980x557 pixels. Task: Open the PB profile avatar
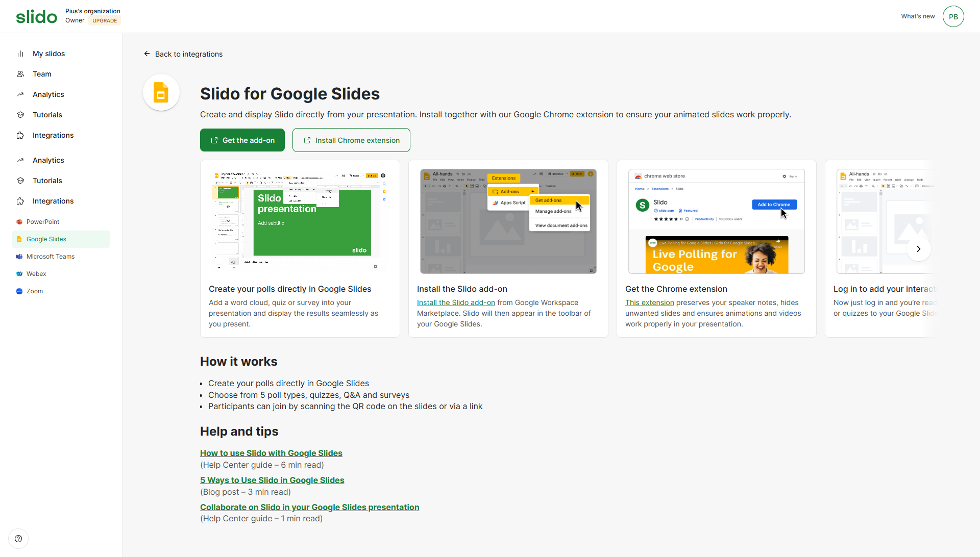point(953,17)
